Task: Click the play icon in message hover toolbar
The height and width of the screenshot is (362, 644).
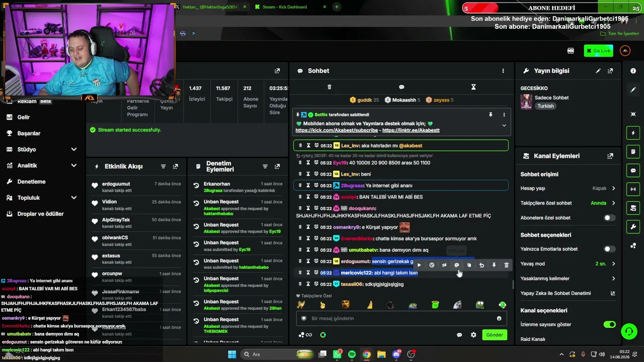Action: (419, 265)
